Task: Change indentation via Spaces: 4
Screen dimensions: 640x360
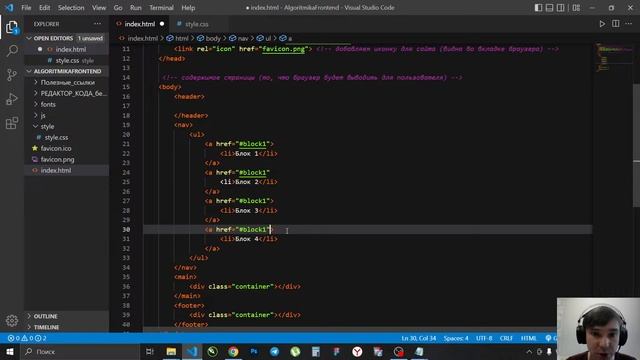Action: tap(456, 338)
